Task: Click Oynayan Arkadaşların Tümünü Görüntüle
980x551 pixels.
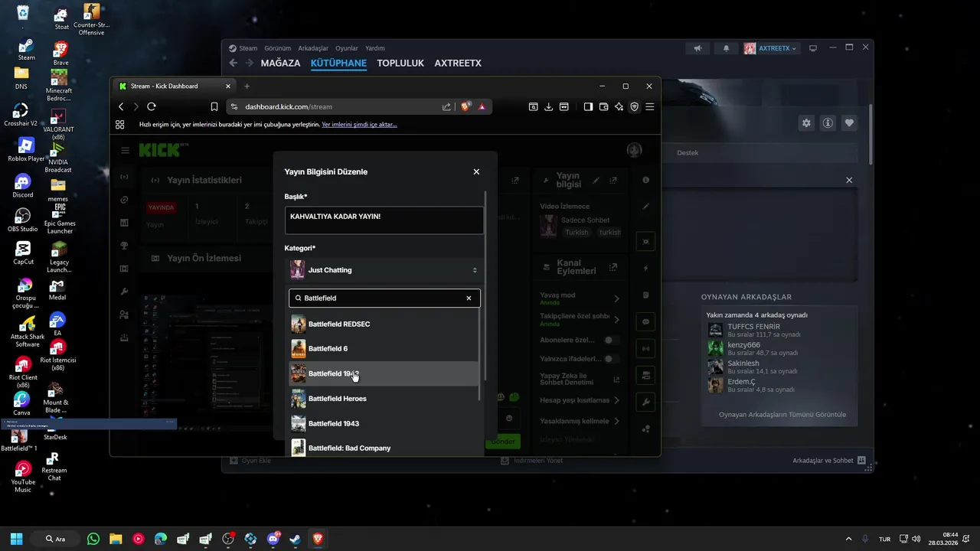Action: click(x=782, y=415)
